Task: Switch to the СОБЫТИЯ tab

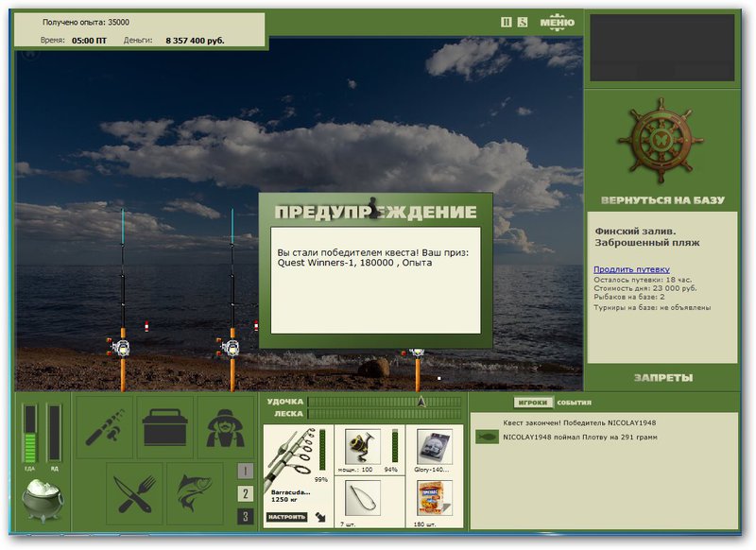Action: pos(574,402)
